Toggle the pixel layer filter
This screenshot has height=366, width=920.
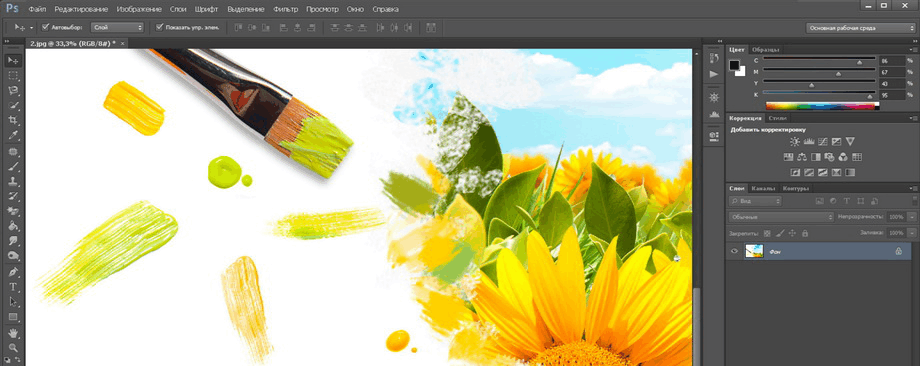click(820, 201)
